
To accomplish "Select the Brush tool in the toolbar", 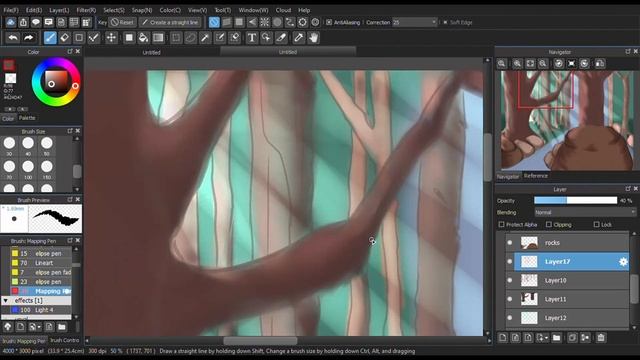I will pos(50,38).
